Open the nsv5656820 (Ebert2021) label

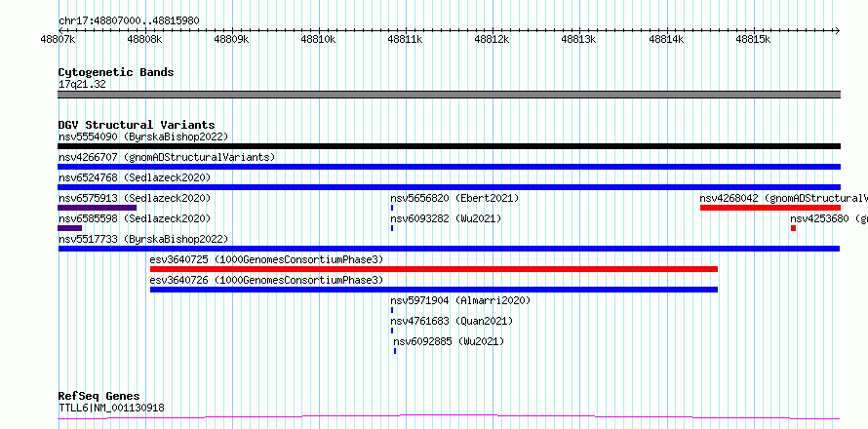(x=455, y=198)
